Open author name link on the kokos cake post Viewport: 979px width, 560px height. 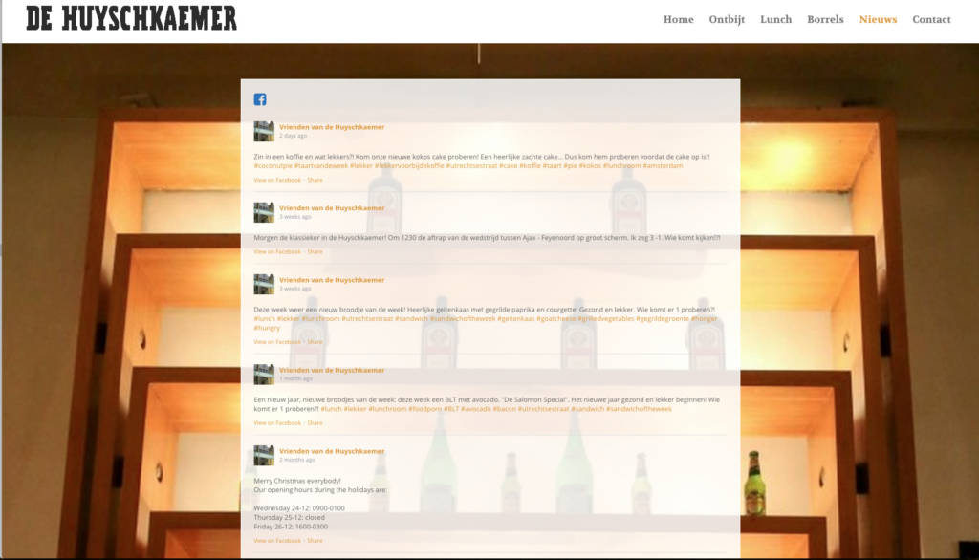tap(332, 127)
